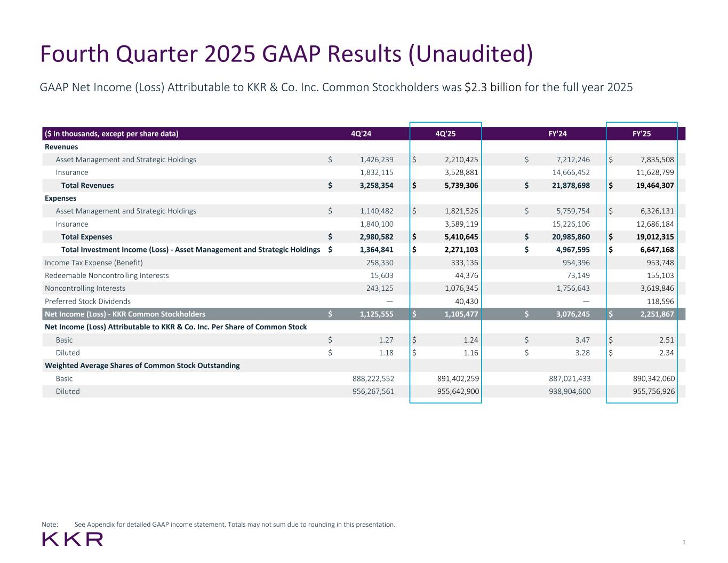Select 4Q'24 diluted shares value 956,267,561
This screenshot has height=563, width=728.
(x=370, y=391)
